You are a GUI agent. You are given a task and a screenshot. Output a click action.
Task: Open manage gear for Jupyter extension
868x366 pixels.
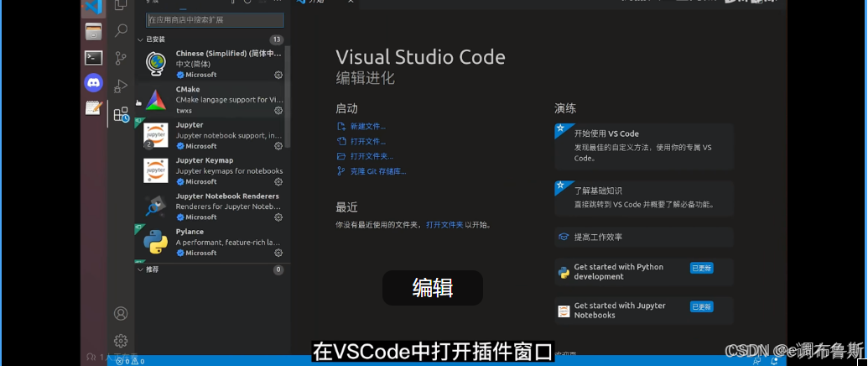click(x=278, y=146)
